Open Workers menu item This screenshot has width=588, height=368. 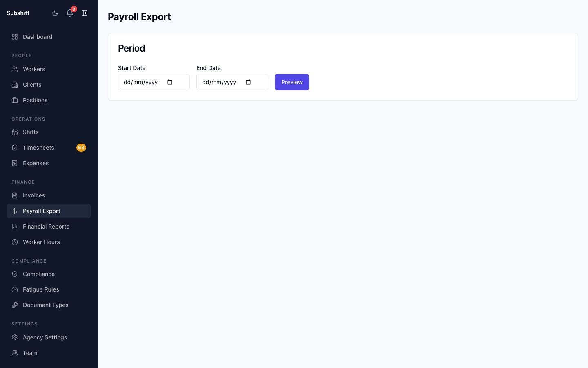coord(49,69)
